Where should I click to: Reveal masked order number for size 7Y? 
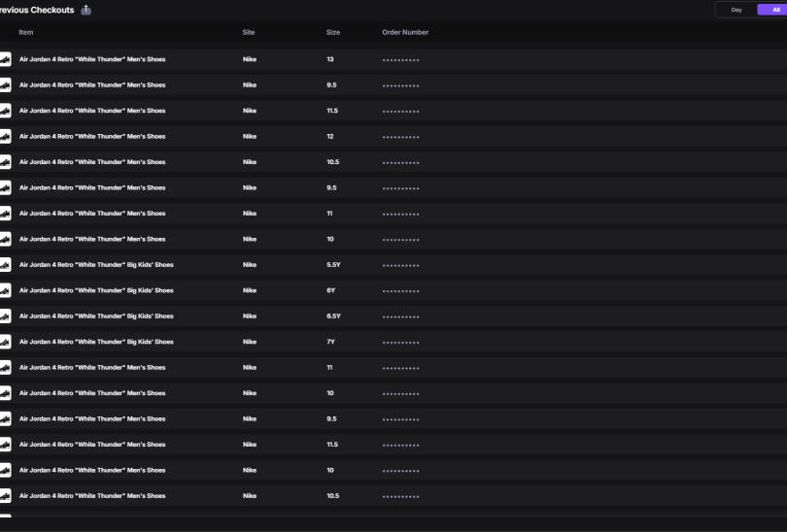coord(400,343)
